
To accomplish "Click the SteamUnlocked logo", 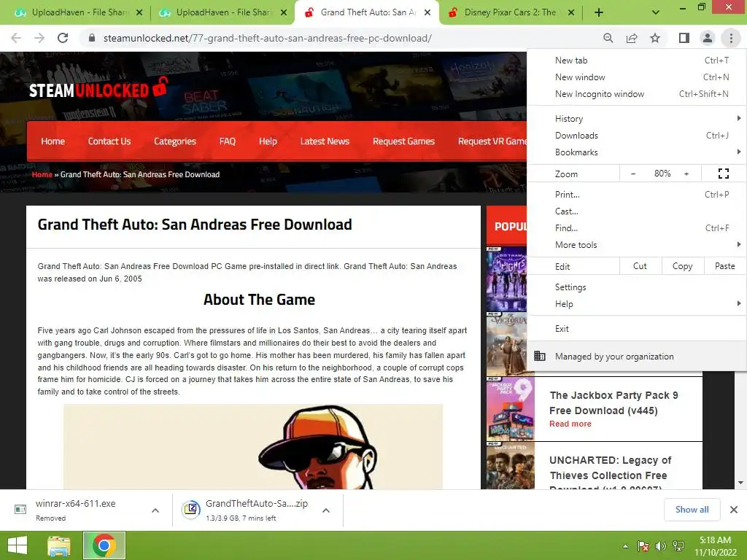I will pos(98,89).
